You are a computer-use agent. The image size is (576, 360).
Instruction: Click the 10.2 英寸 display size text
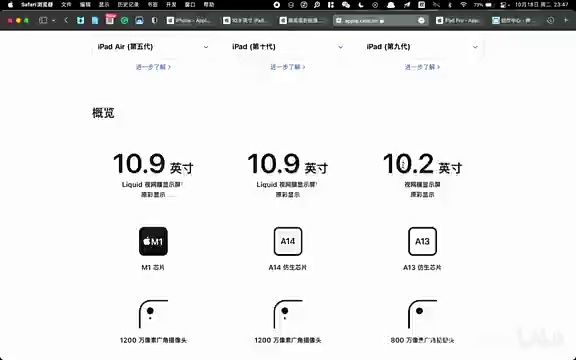422,164
